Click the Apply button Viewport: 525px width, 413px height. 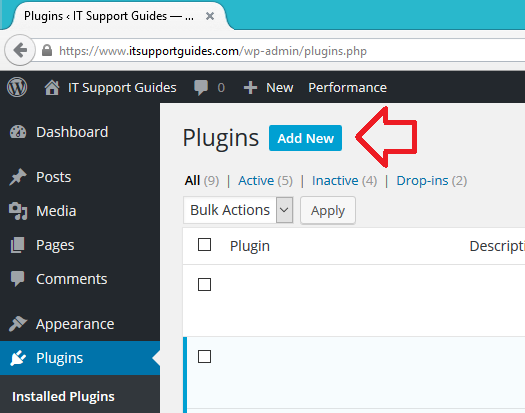click(328, 210)
